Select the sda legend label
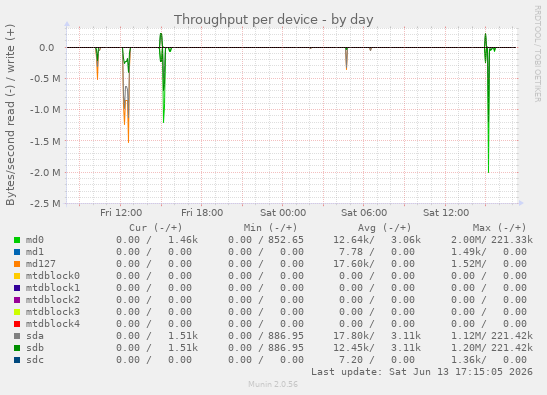 [x=35, y=336]
